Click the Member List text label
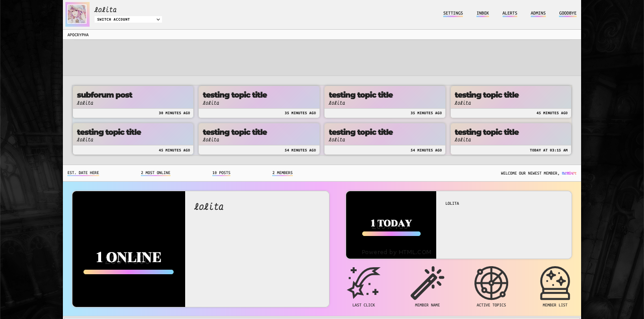644x319 pixels. pyautogui.click(x=555, y=305)
